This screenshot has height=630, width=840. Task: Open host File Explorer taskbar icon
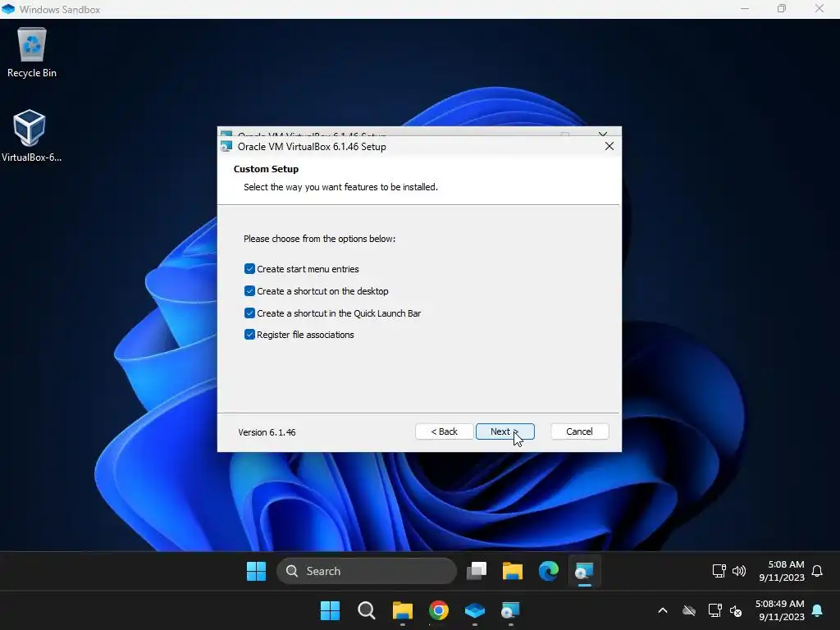(x=402, y=610)
